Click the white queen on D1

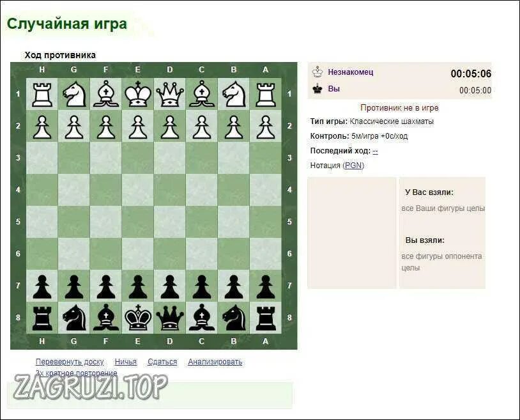coord(170,94)
